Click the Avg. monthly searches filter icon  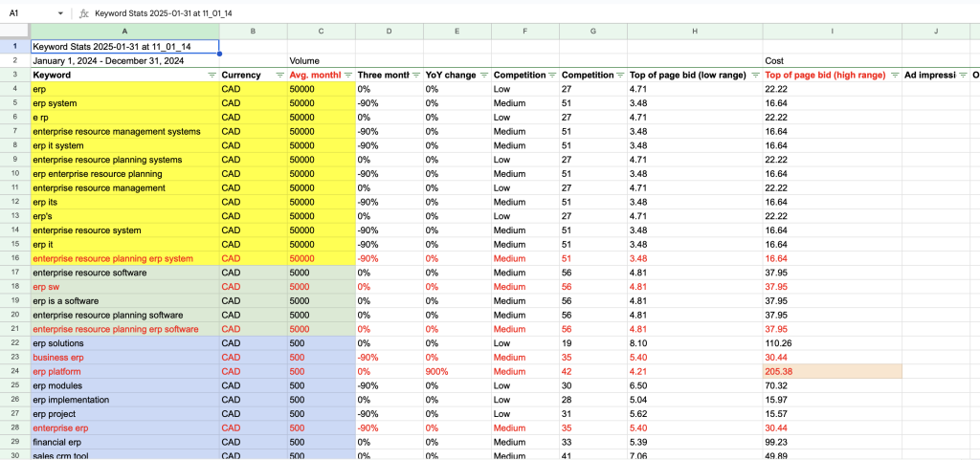347,75
